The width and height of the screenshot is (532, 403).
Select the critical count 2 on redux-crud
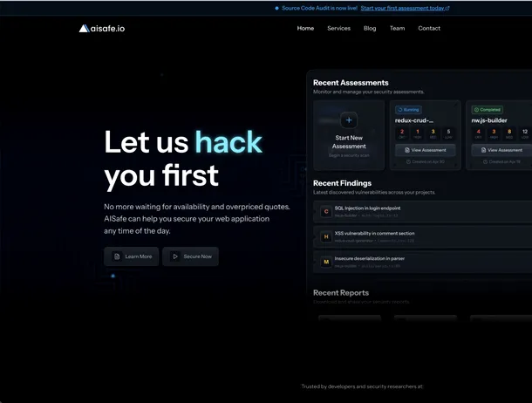click(402, 133)
